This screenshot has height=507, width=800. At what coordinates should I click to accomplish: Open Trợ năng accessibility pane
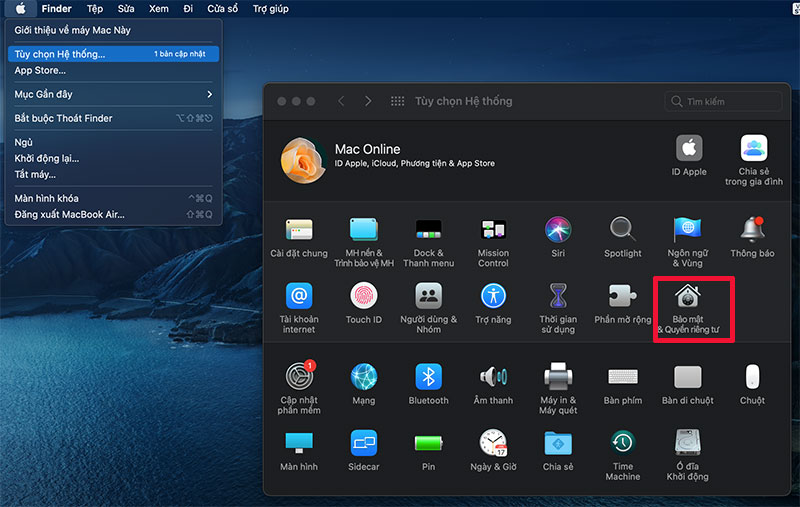[493, 303]
